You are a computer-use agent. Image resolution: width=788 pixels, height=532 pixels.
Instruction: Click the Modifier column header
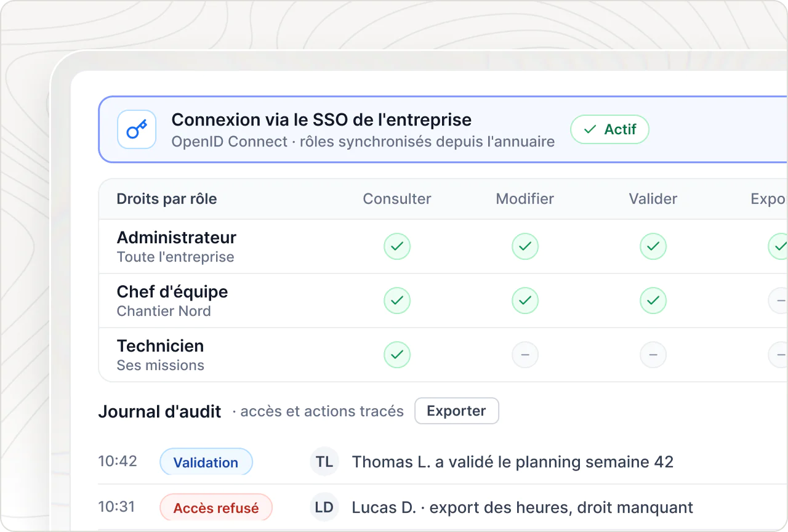pyautogui.click(x=525, y=199)
